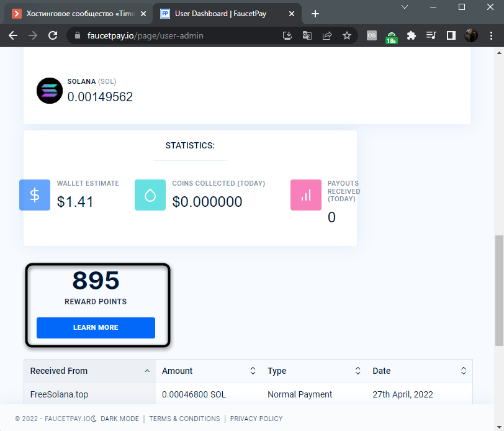
Task: Open the Chrome three-dot menu
Action: click(x=491, y=35)
